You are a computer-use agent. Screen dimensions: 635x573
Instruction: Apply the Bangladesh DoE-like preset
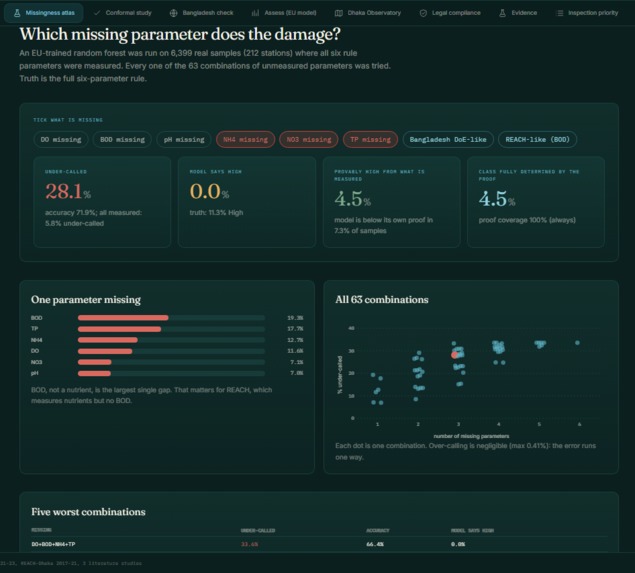[448, 139]
